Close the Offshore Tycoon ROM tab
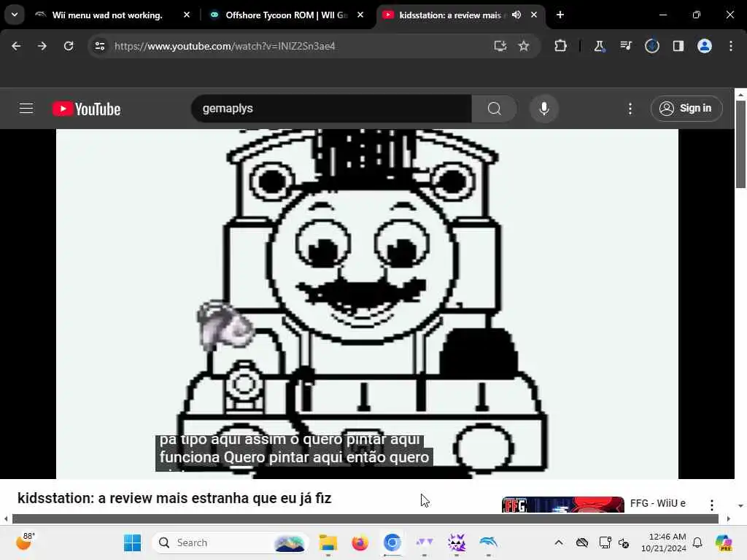The width and height of the screenshot is (747, 560). (360, 15)
